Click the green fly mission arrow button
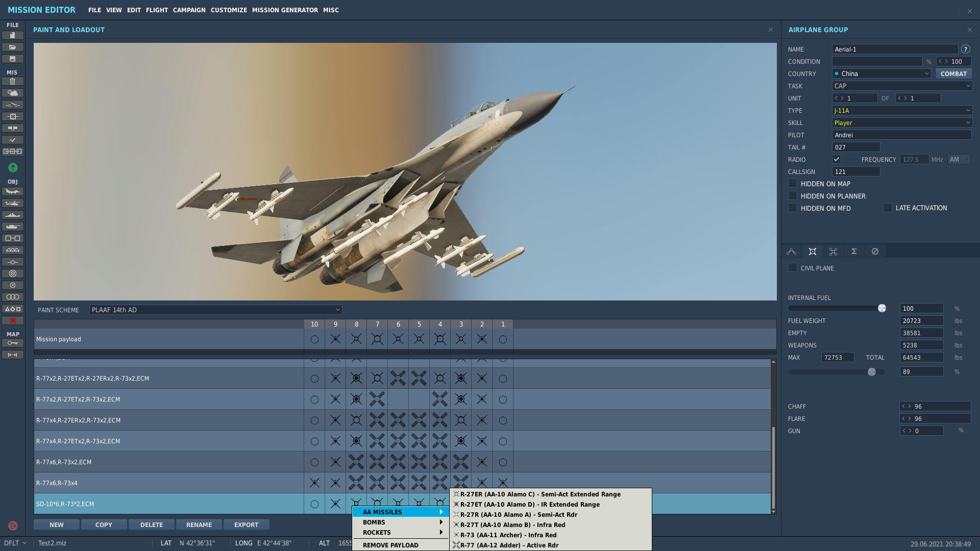The width and height of the screenshot is (980, 551). point(13,167)
